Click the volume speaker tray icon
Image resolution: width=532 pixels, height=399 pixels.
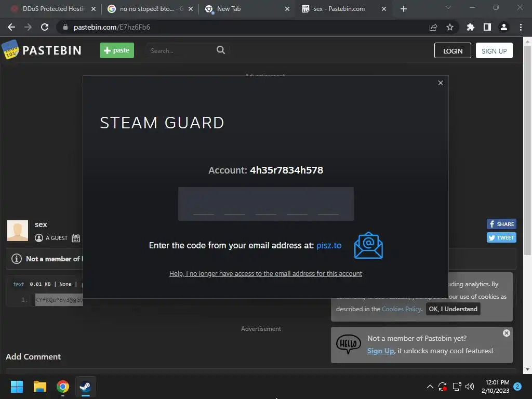pyautogui.click(x=470, y=387)
